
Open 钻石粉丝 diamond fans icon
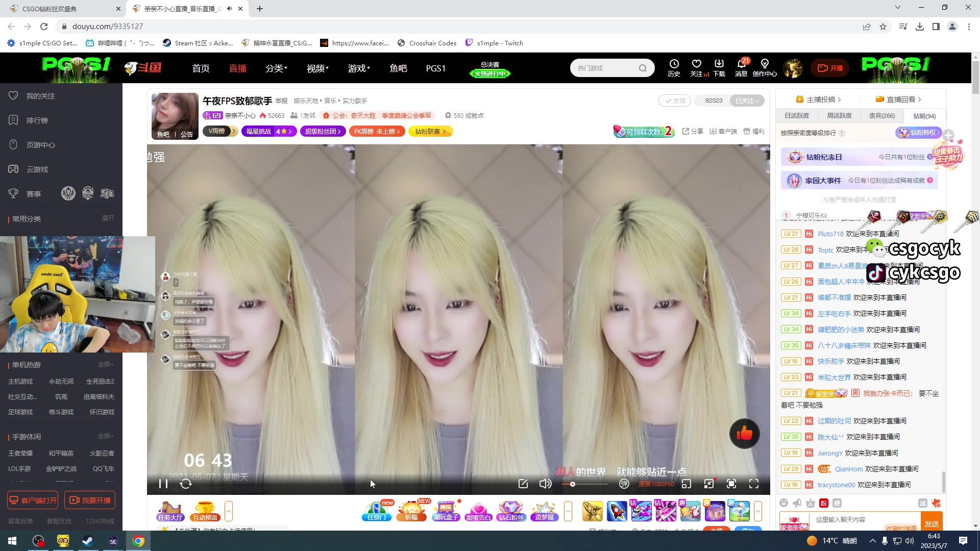coord(511,511)
